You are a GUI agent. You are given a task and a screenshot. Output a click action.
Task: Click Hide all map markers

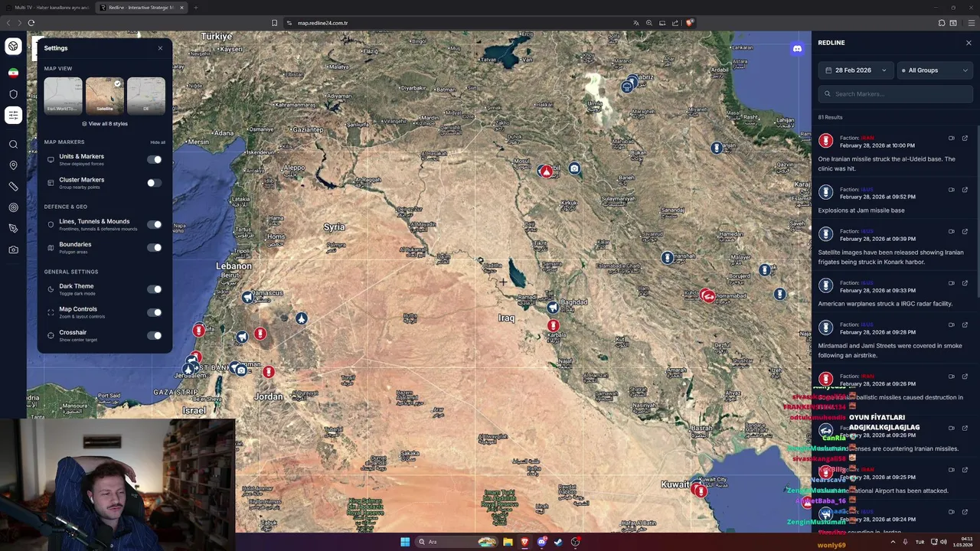click(x=157, y=142)
